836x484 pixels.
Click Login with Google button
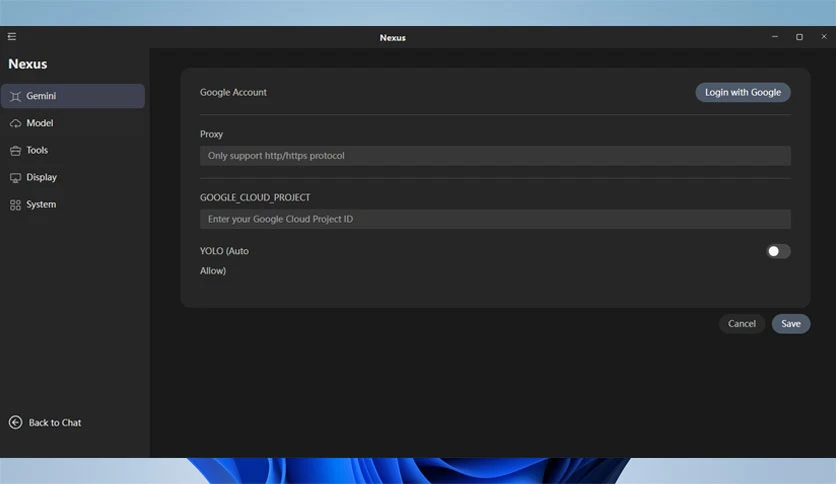(743, 92)
